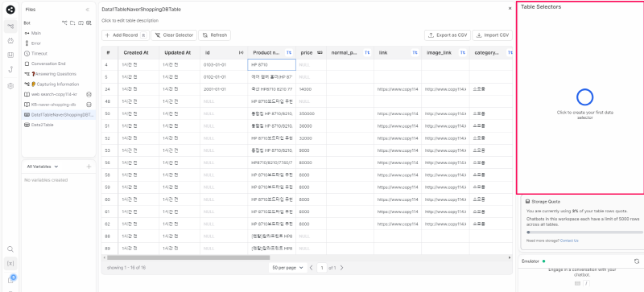
Task: Select the flows icon in left rail
Action: coord(10,27)
